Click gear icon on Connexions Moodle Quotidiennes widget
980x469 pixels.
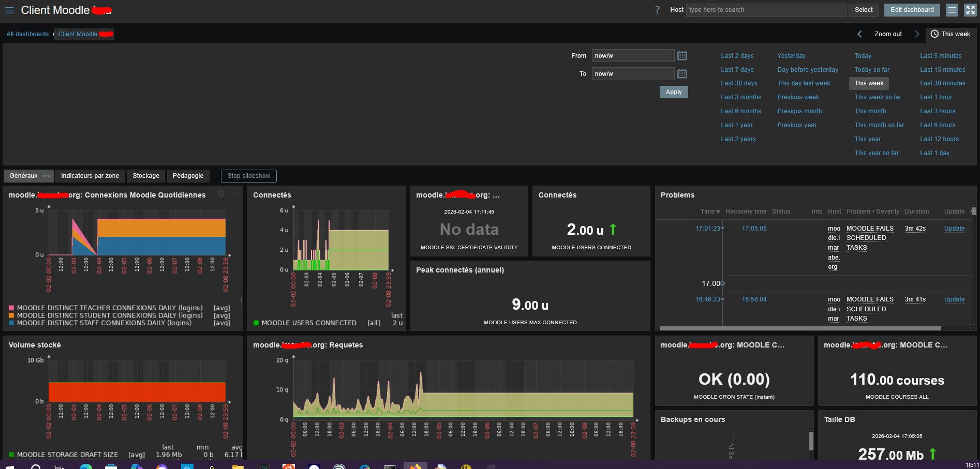[x=221, y=193]
